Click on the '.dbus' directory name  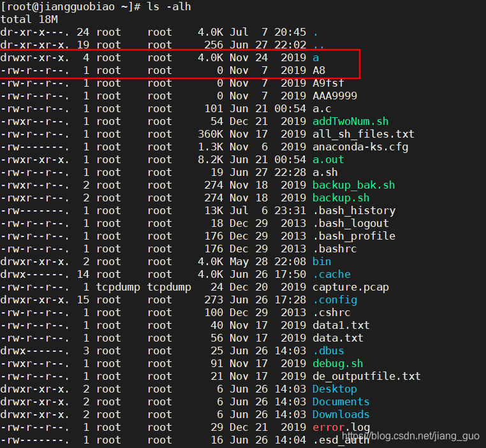(x=328, y=350)
